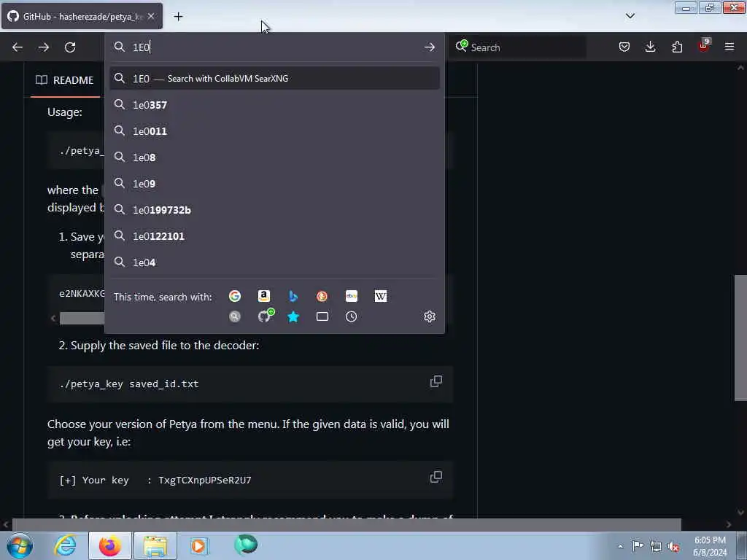The width and height of the screenshot is (747, 560).
Task: Search this time with Wikipedia
Action: (381, 296)
